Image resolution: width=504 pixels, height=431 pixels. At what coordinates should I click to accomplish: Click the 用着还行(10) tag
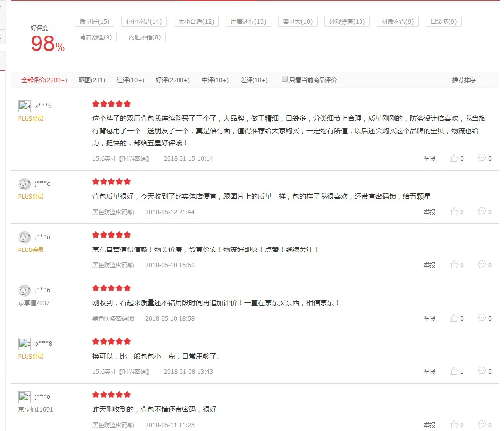[249, 21]
